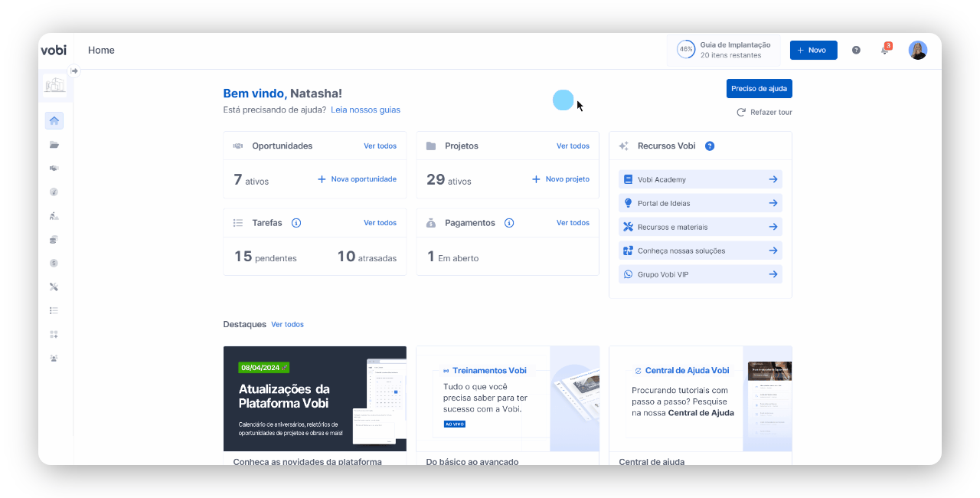Click the Tarefas info icon
The width and height of the screenshot is (980, 498).
296,223
